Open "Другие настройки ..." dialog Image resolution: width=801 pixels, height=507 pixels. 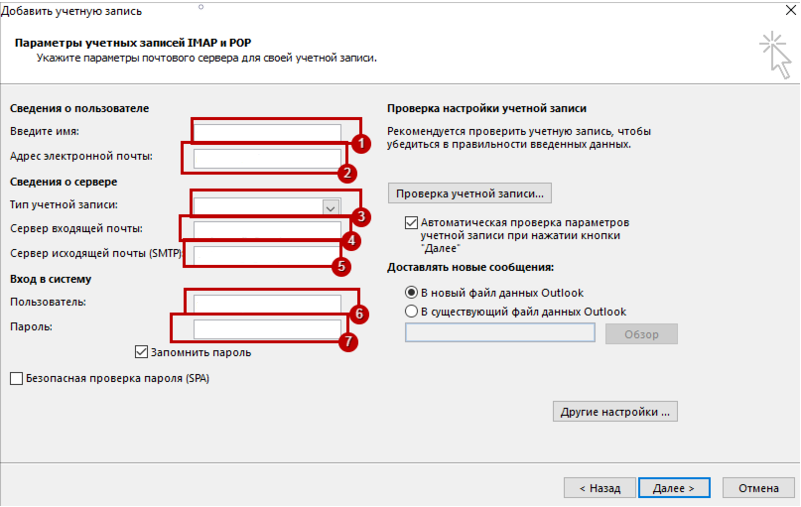[x=615, y=411]
